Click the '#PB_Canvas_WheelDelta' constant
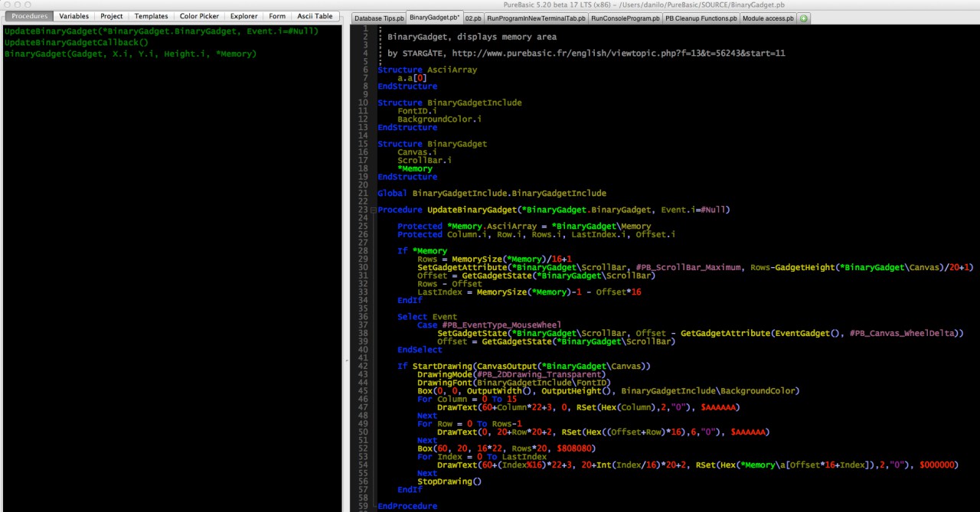 pos(902,334)
